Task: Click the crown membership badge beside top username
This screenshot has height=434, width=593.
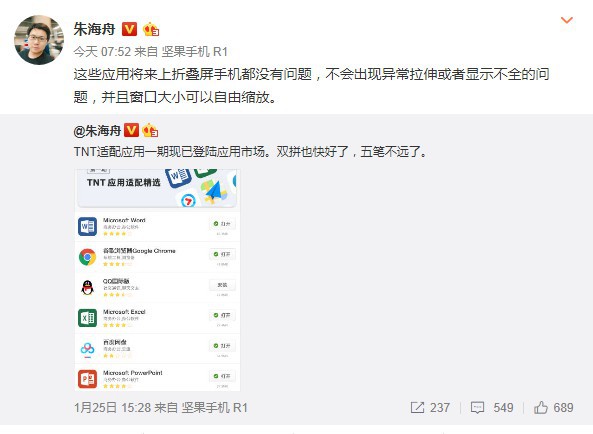Action: (x=151, y=29)
